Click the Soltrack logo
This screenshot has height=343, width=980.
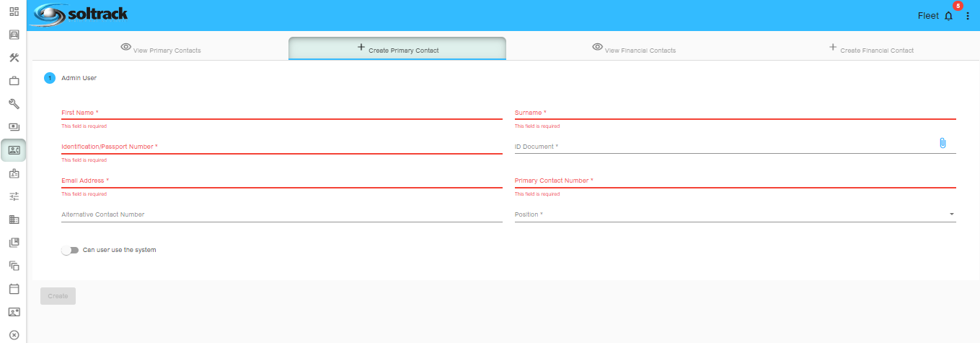point(81,14)
